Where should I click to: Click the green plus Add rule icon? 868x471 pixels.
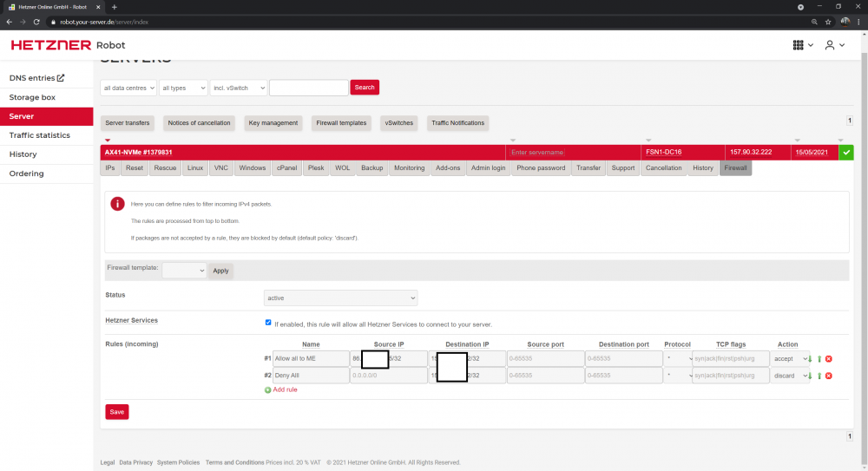(x=268, y=390)
